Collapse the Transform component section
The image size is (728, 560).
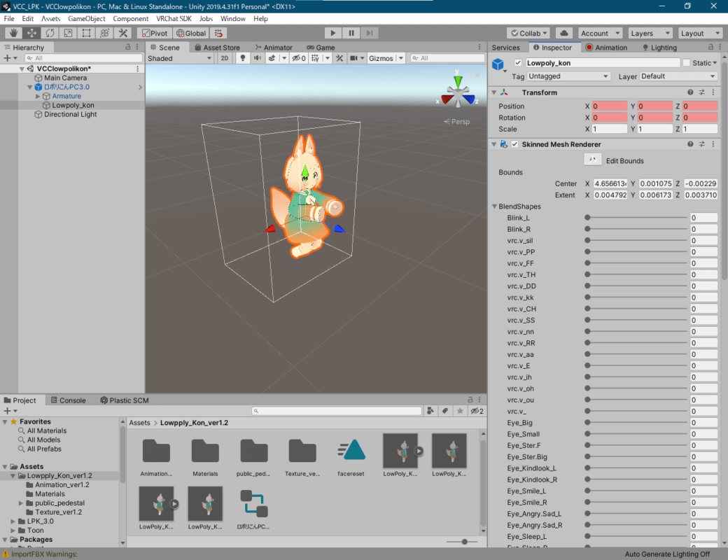[x=494, y=92]
